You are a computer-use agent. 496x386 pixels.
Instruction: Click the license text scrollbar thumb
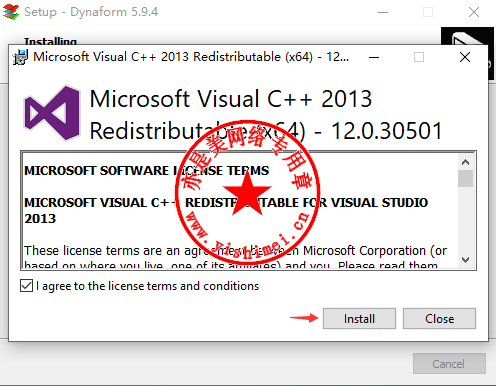tap(465, 178)
